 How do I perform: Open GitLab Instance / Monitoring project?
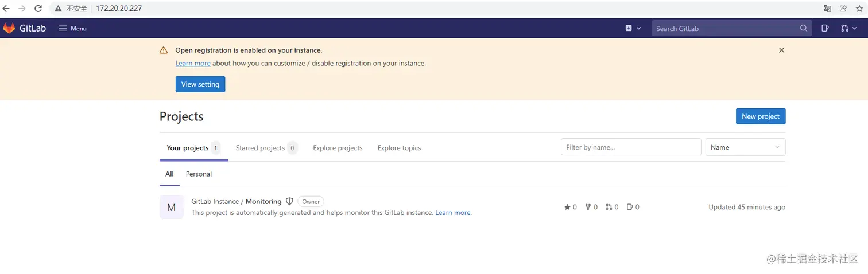click(237, 202)
